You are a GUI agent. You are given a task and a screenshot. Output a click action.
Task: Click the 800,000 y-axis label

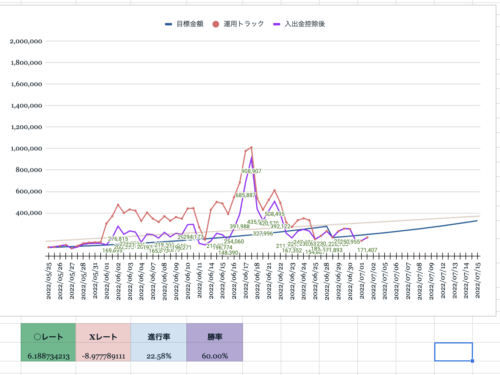tap(29, 170)
